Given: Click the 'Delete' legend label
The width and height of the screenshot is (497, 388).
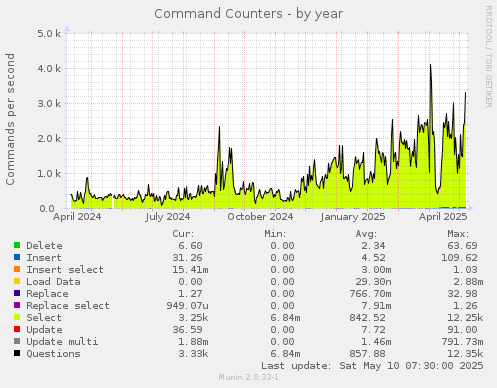Looking at the screenshot, I should [x=44, y=246].
